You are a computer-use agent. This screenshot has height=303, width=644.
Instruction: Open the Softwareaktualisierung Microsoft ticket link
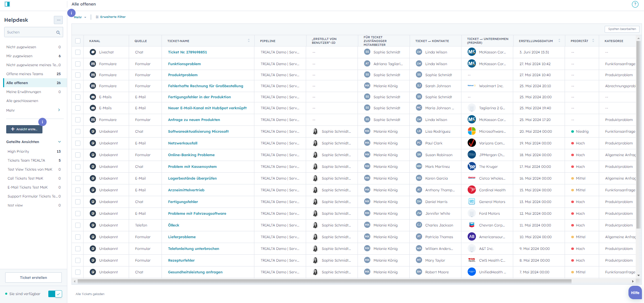(x=198, y=131)
